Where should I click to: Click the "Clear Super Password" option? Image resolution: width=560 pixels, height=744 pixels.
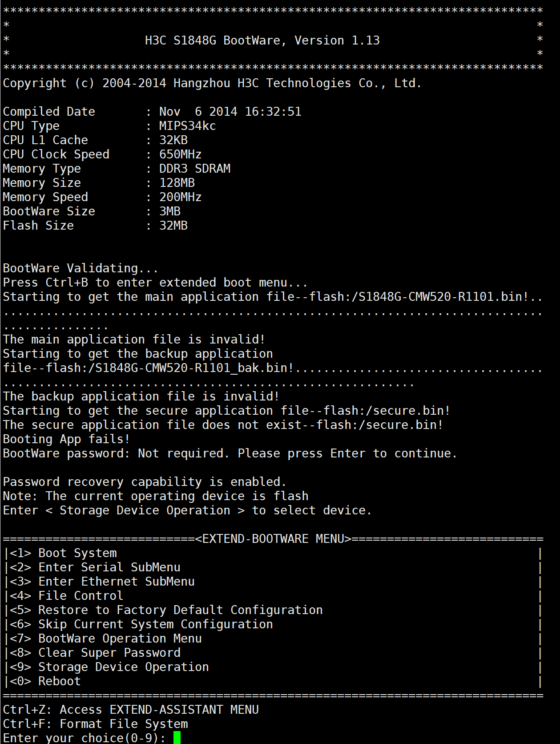pyautogui.click(x=109, y=653)
